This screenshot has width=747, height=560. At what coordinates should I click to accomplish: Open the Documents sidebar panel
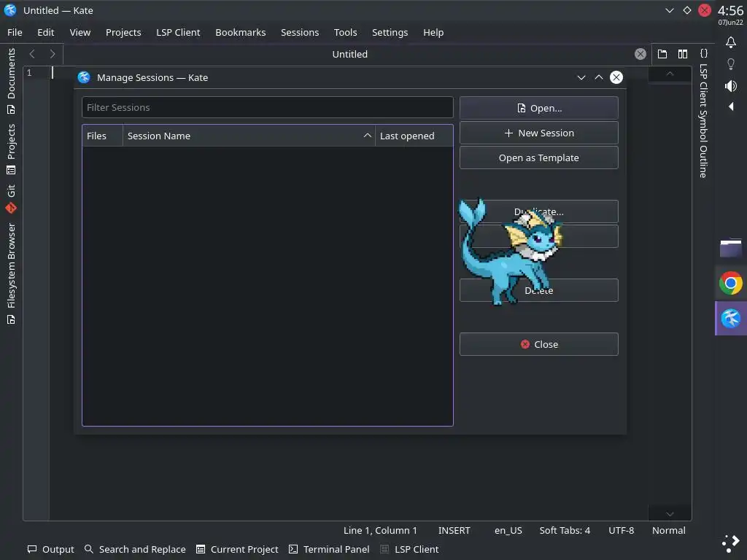11,81
